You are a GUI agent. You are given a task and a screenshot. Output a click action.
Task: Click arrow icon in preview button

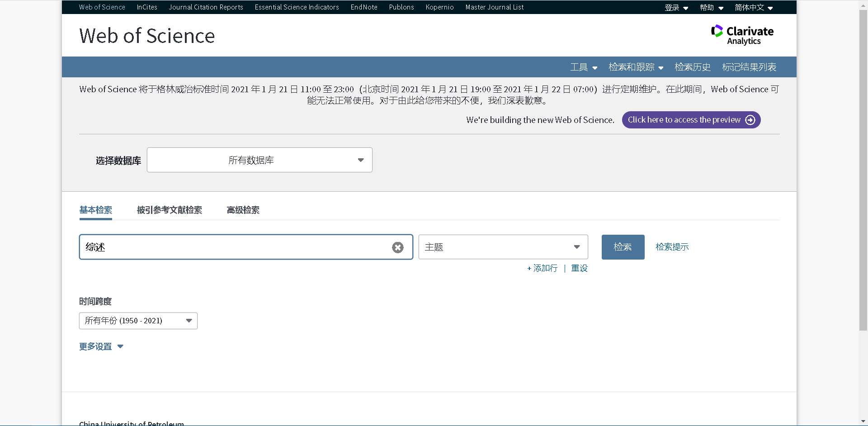(x=750, y=120)
